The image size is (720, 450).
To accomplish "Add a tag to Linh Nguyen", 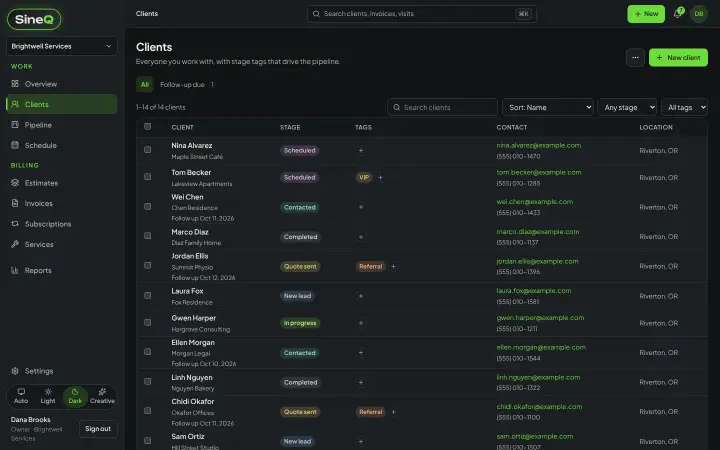I will point(361,382).
